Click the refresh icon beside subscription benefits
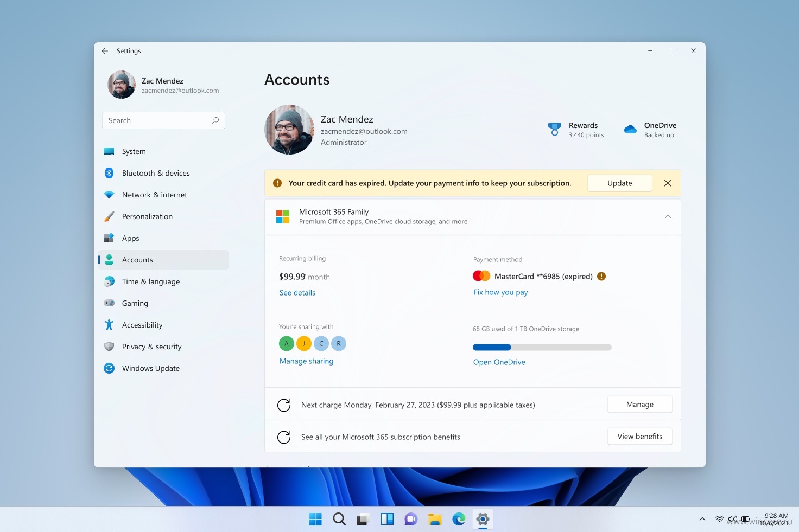Screen dimensions: 799x532 point(284,437)
